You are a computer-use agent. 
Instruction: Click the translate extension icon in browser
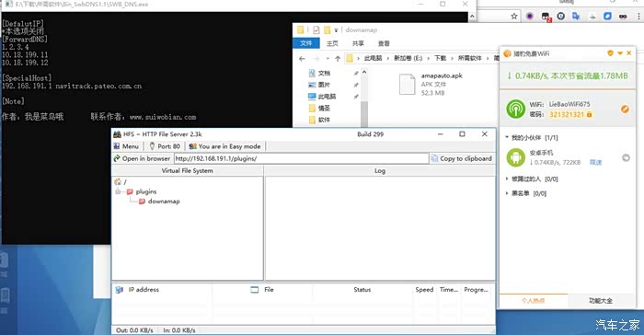pos(576,16)
